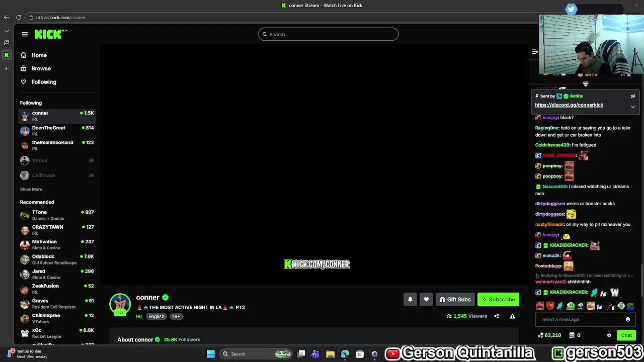Open the emoji picker in the chat box
The image size is (644, 362).
[628, 319]
